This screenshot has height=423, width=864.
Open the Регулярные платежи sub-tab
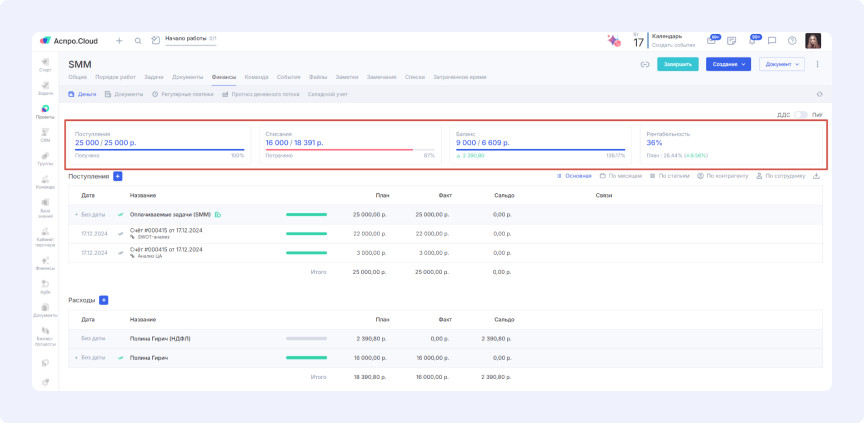(182, 94)
